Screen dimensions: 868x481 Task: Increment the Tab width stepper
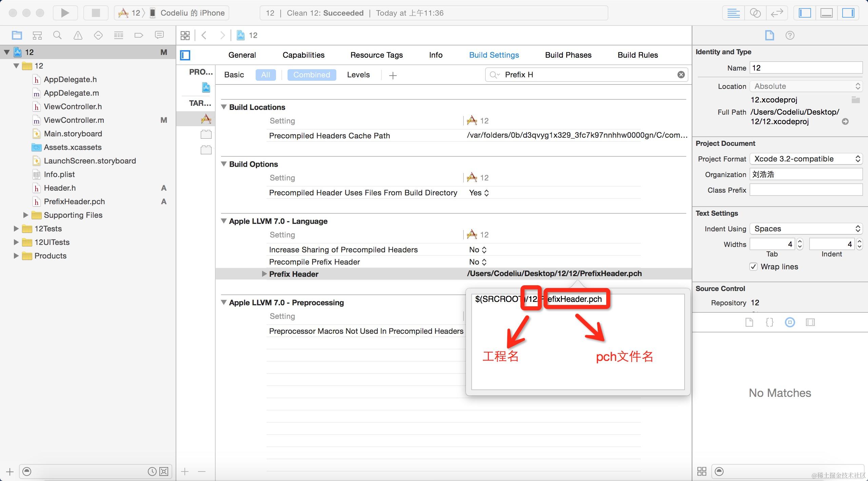pos(800,242)
